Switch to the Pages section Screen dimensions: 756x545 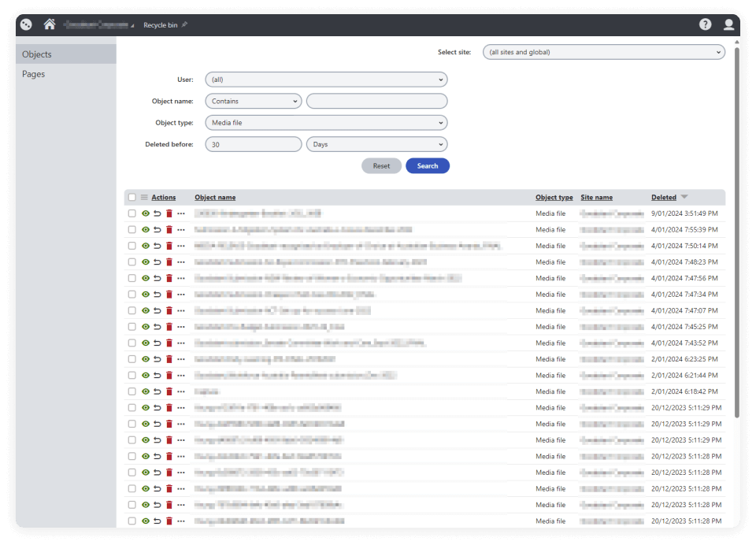pyautogui.click(x=34, y=73)
